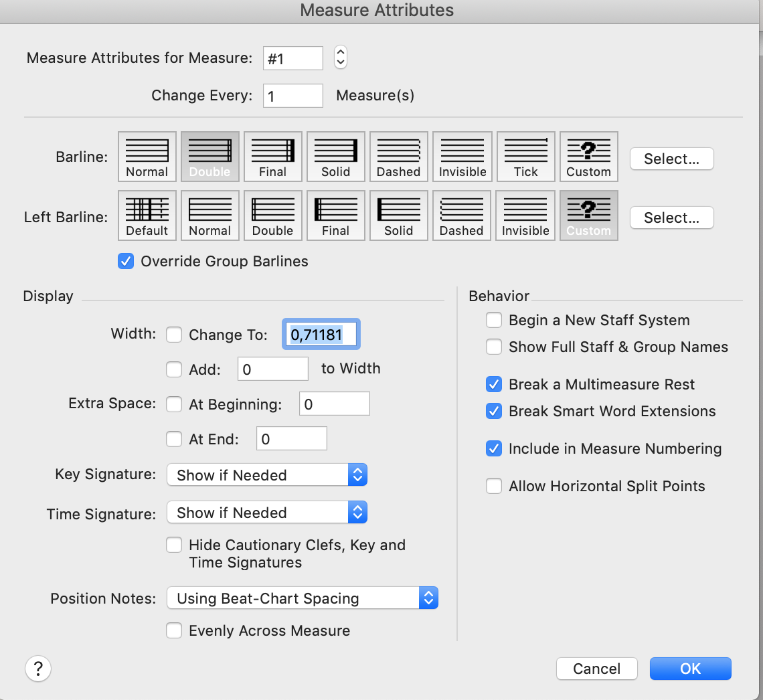Expand the Position Notes dropdown
Image resolution: width=763 pixels, height=700 pixels.
pyautogui.click(x=302, y=598)
